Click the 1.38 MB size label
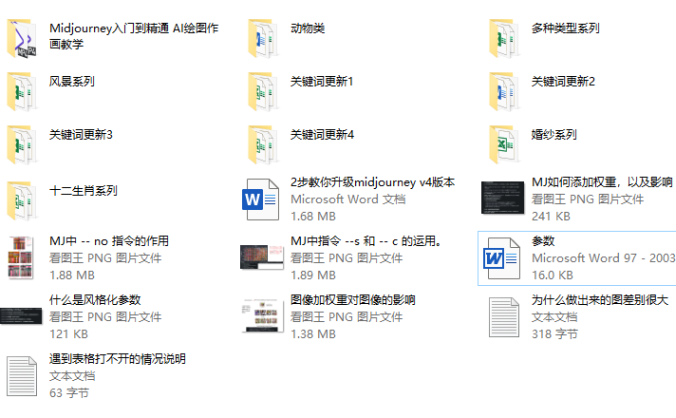 pyautogui.click(x=313, y=334)
